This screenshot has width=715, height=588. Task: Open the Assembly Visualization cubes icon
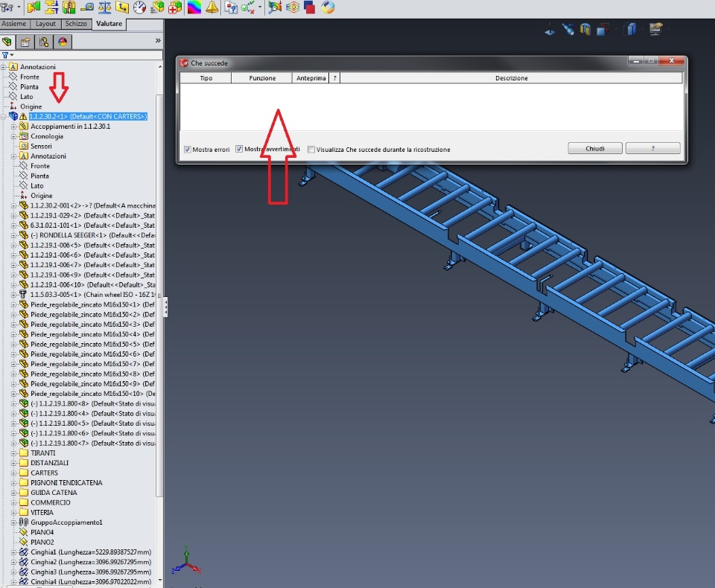[157, 7]
